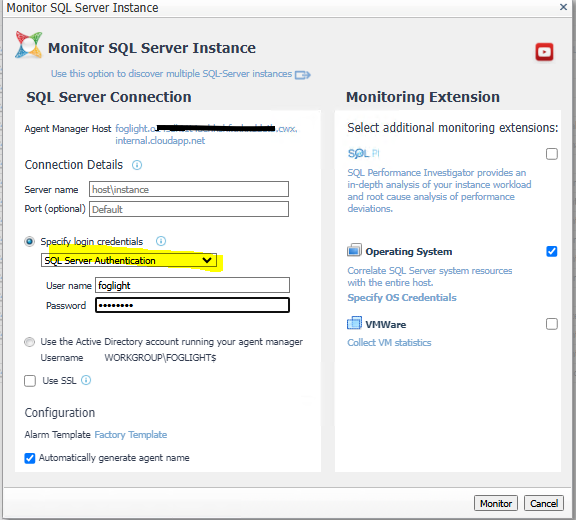This screenshot has width=576, height=520.
Task: Close the Monitor SQL Server Instance dialog
Action: pos(563,7)
